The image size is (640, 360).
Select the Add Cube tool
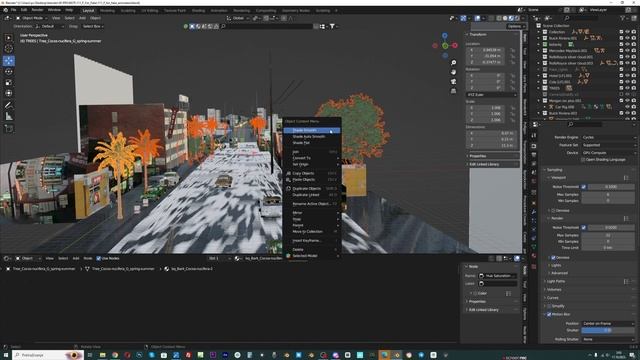click(x=9, y=129)
